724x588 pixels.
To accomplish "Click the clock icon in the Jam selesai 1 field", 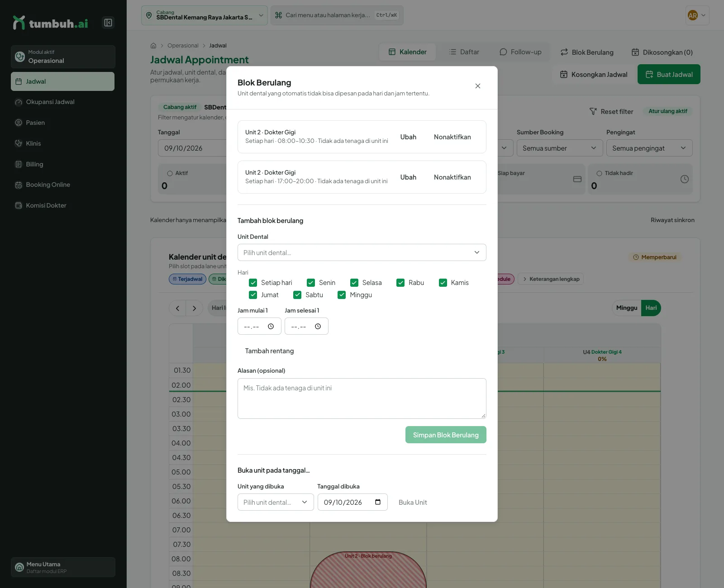I will click(x=318, y=327).
